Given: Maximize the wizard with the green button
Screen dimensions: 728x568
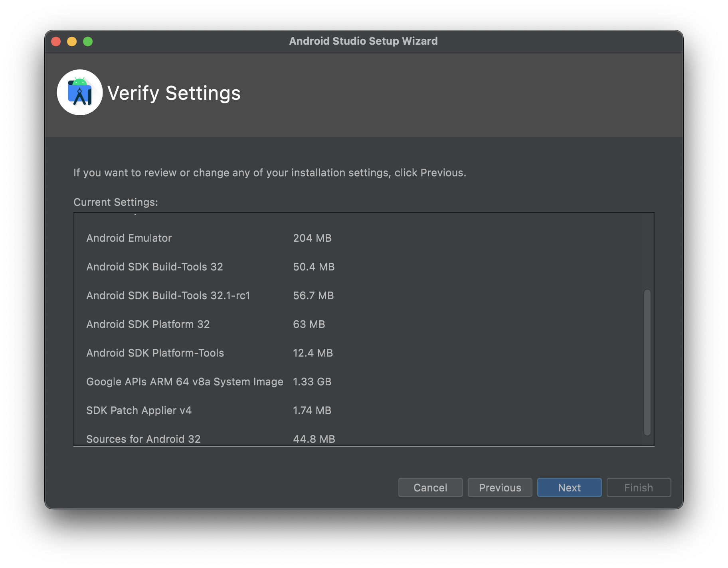Looking at the screenshot, I should [88, 41].
